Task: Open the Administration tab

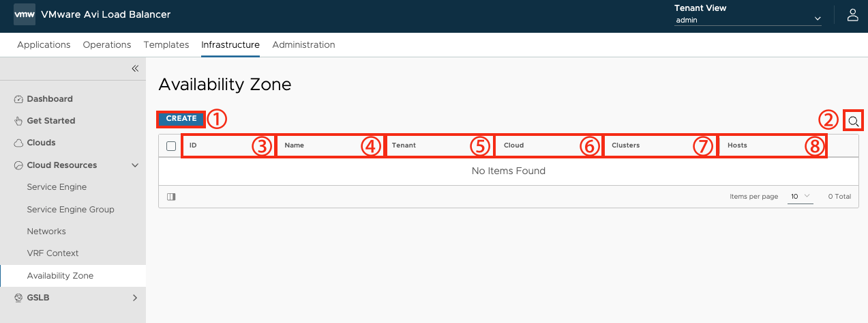Action: pos(303,44)
